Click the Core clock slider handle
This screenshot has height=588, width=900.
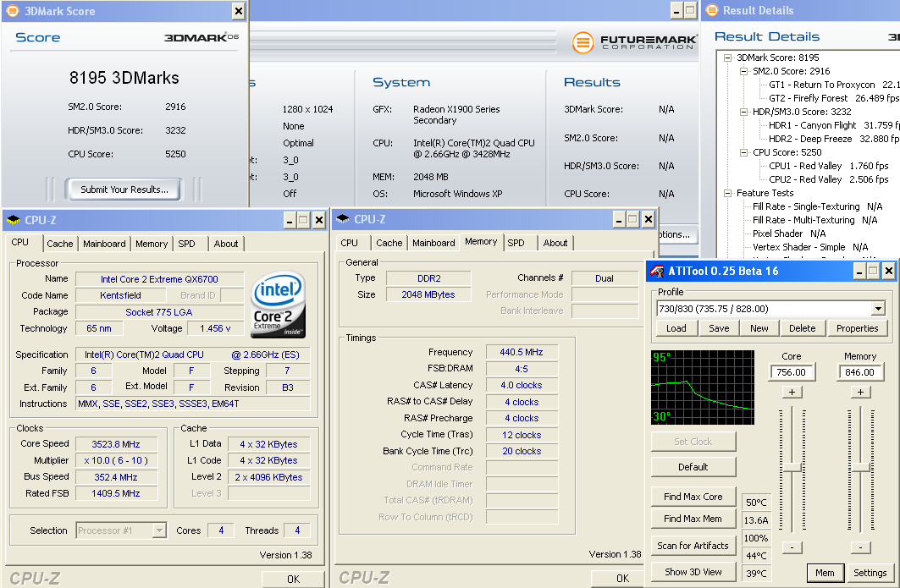792,468
